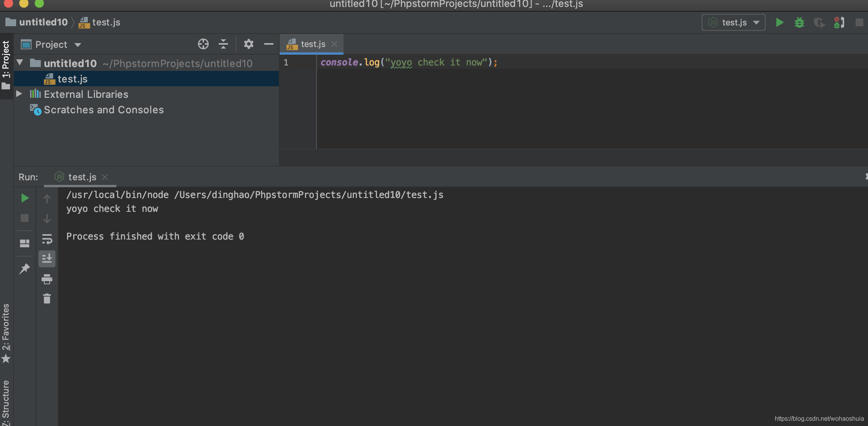The height and width of the screenshot is (426, 868).
Task: Expand the External Libraries node
Action: pyautogui.click(x=19, y=94)
